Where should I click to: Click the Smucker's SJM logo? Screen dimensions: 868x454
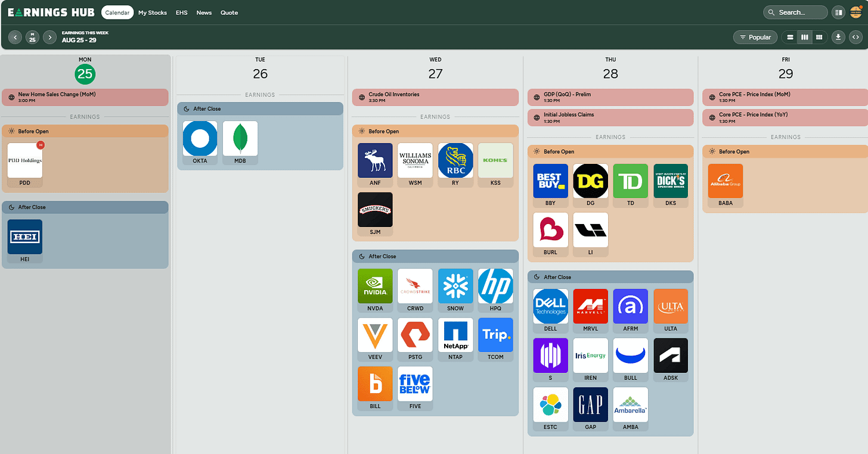click(375, 209)
